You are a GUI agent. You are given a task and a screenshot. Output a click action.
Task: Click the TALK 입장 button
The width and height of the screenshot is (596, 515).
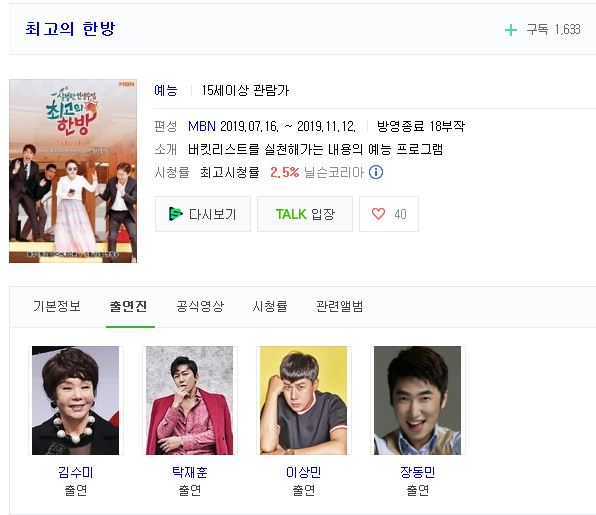(305, 214)
